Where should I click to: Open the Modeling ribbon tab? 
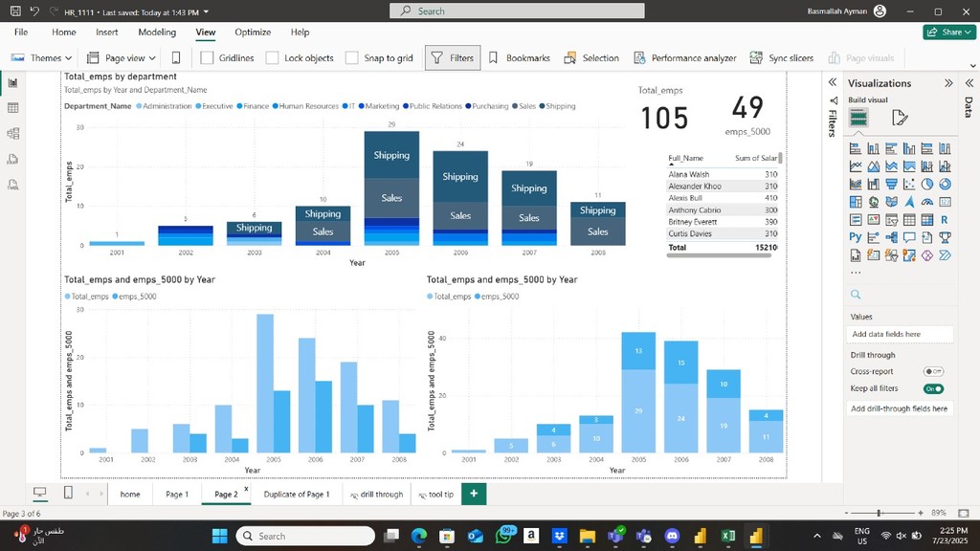(157, 32)
